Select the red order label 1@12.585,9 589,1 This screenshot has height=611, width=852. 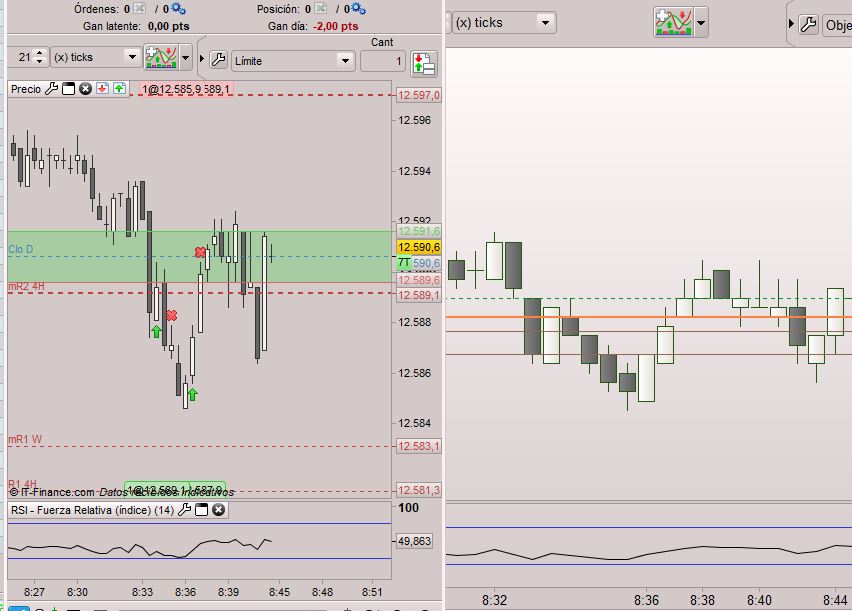pos(186,89)
